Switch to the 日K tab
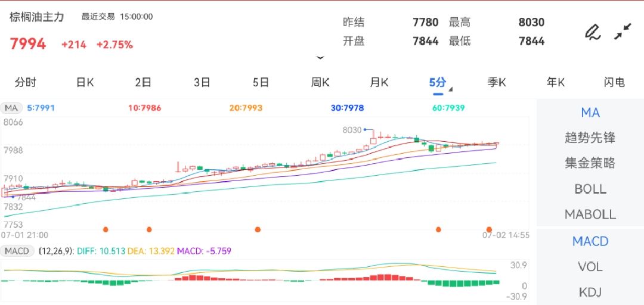 [85, 83]
